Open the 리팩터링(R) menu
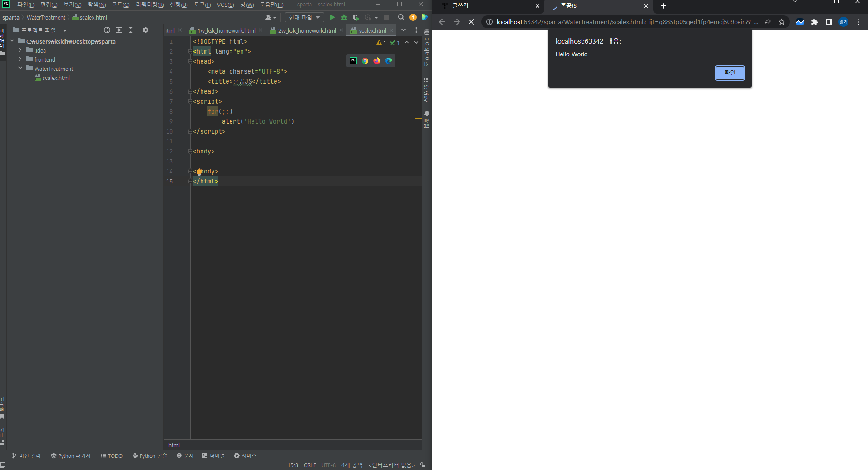 [x=150, y=5]
